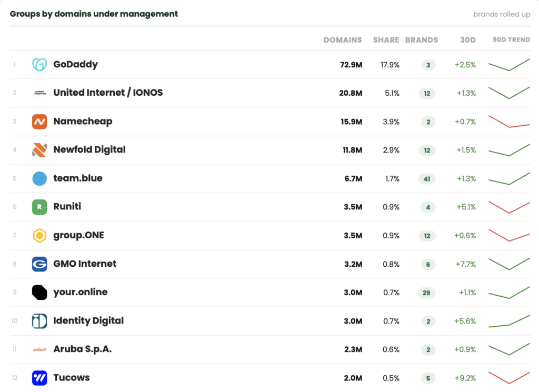Open the your.online group name
The height and width of the screenshot is (392, 539).
coord(81,293)
